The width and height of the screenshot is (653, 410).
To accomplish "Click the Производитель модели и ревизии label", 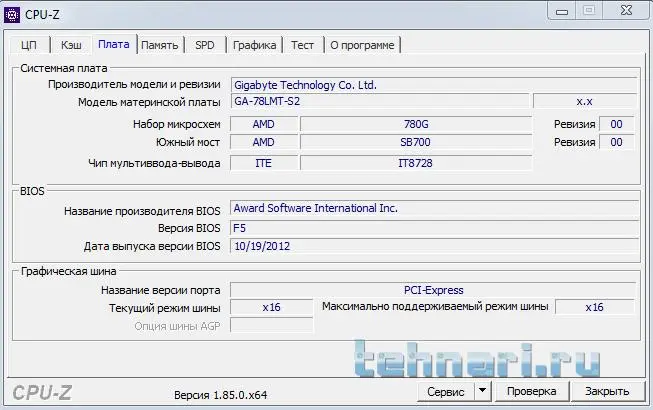I will (x=134, y=84).
